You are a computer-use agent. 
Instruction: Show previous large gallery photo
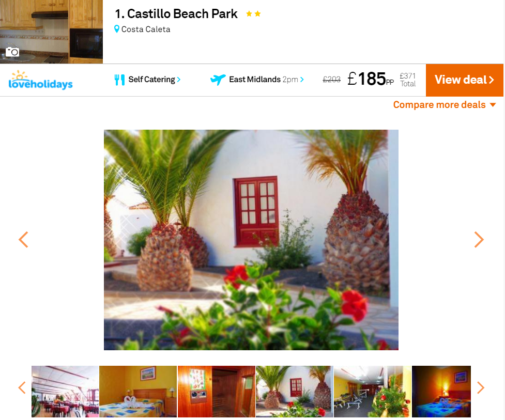tap(23, 240)
